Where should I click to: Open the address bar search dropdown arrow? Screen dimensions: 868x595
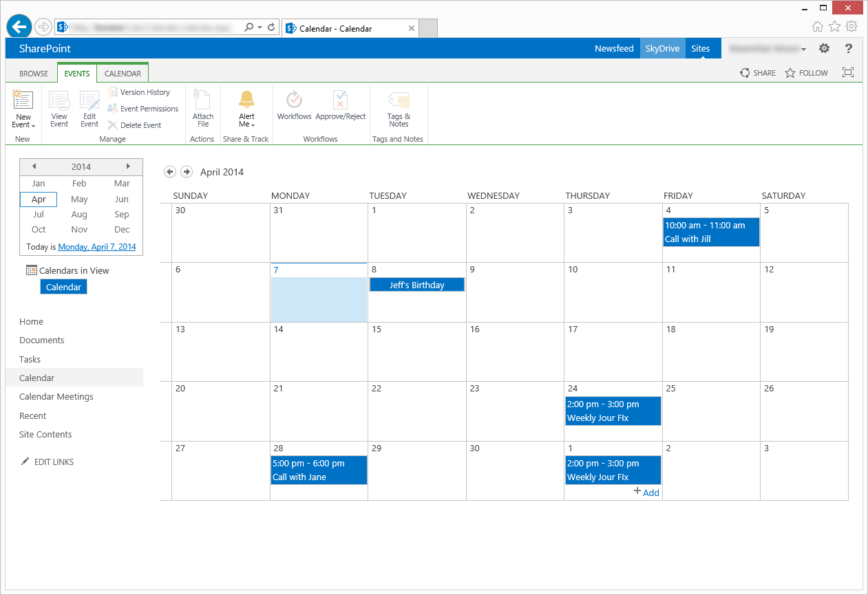click(260, 28)
